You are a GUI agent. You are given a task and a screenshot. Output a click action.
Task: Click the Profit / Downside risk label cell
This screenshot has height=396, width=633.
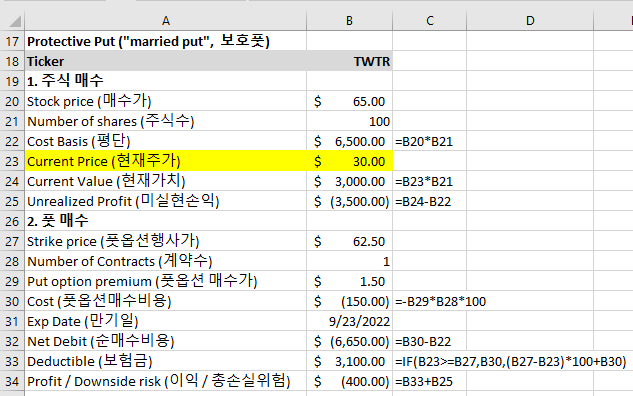pos(166,381)
